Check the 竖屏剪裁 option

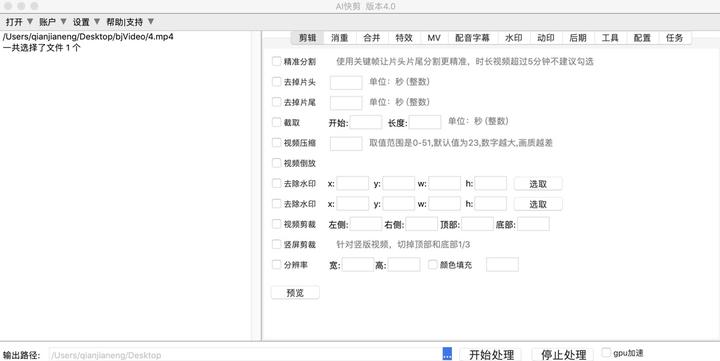click(276, 244)
